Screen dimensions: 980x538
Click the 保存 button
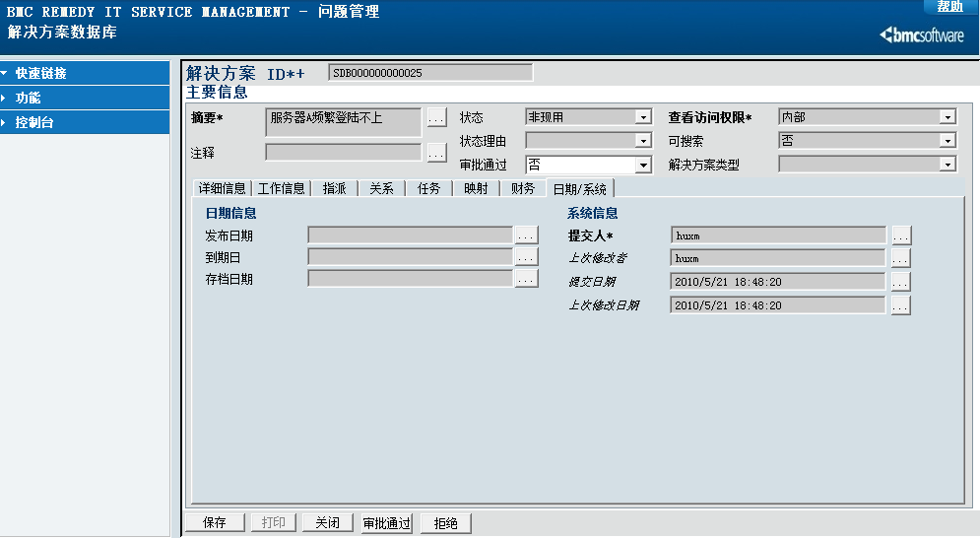pyautogui.click(x=215, y=522)
